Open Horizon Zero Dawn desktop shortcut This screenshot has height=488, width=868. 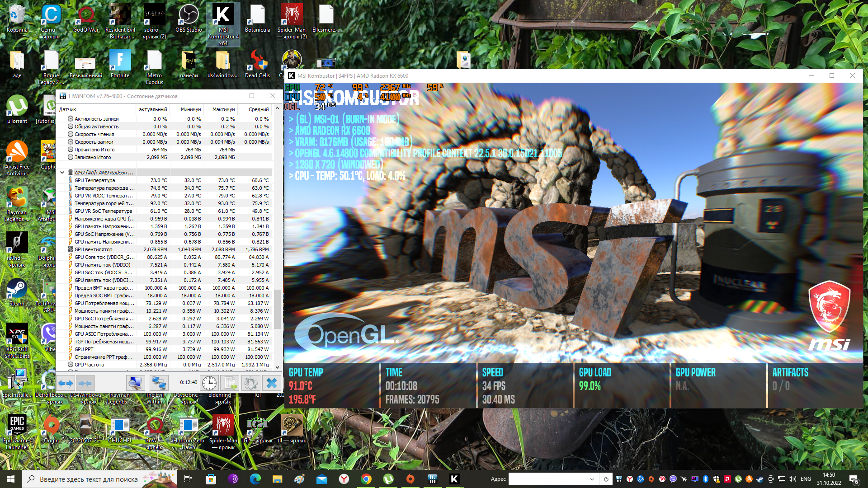click(189, 432)
